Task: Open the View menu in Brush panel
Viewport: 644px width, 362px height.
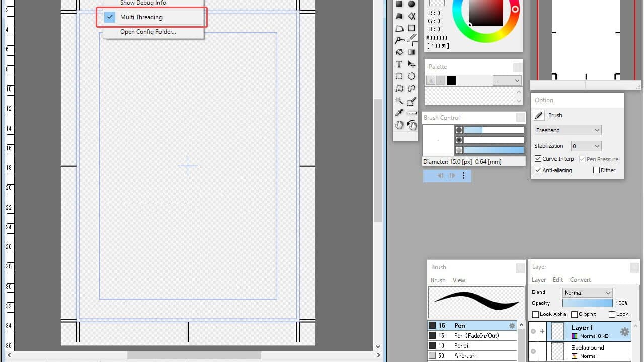Action: click(459, 280)
